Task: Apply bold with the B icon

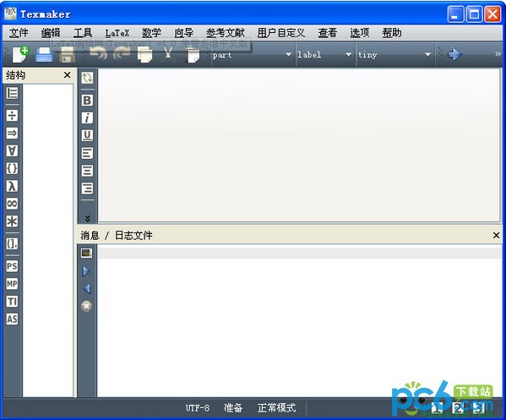Action: [87, 101]
